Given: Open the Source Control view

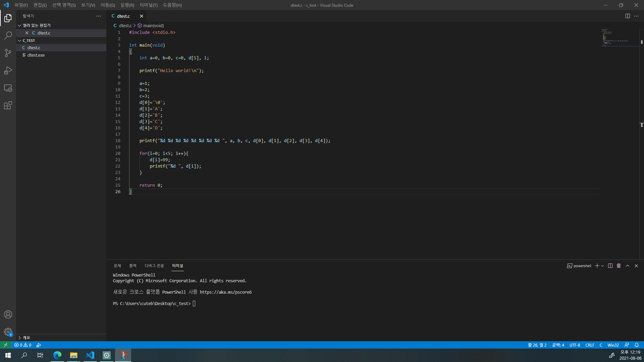Looking at the screenshot, I should (x=8, y=53).
